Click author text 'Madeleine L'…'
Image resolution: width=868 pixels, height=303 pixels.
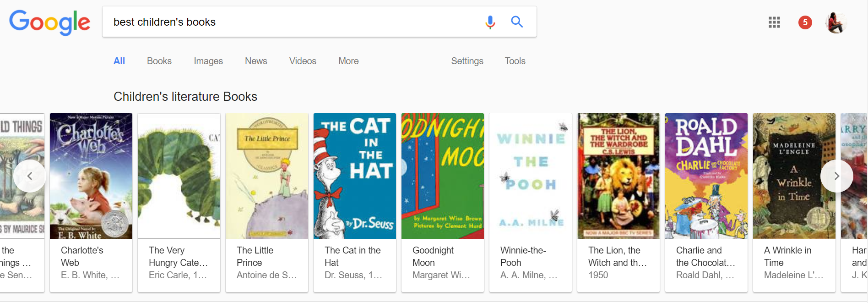pos(794,275)
